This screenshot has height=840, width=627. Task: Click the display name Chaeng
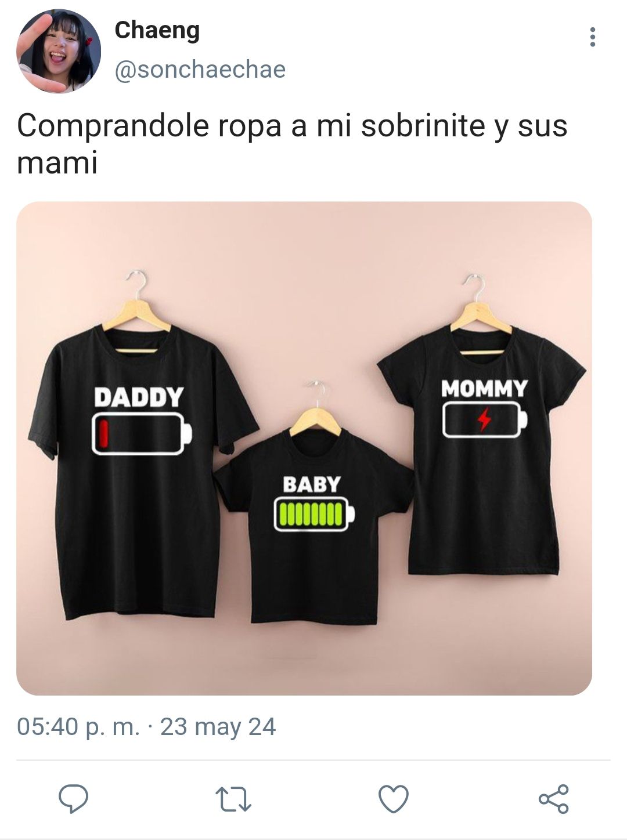point(157,30)
